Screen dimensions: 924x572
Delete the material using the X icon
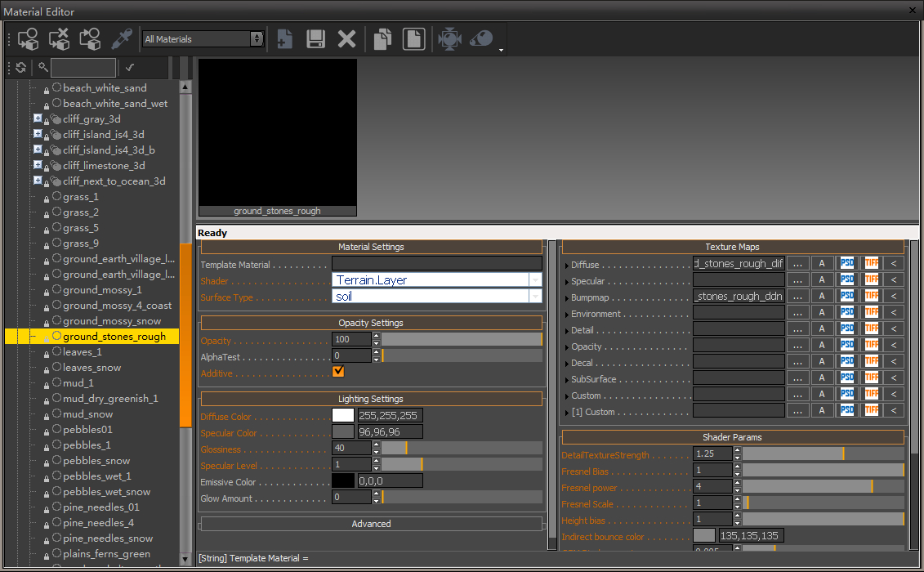click(x=347, y=38)
